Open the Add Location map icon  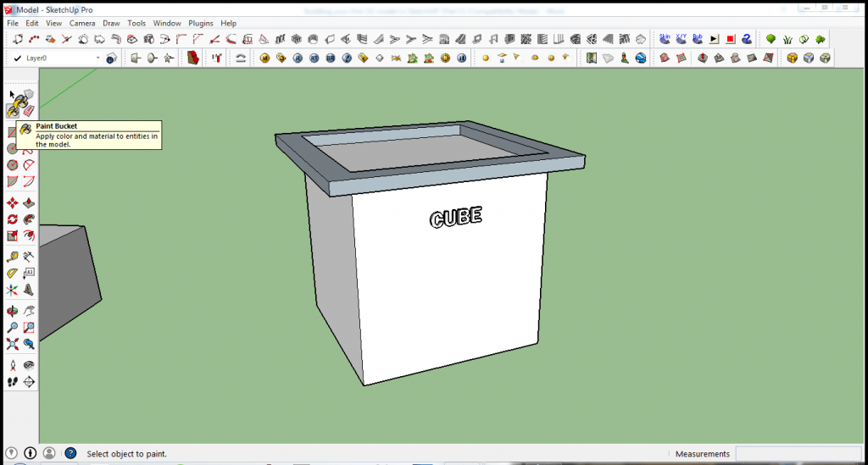pyautogui.click(x=592, y=58)
